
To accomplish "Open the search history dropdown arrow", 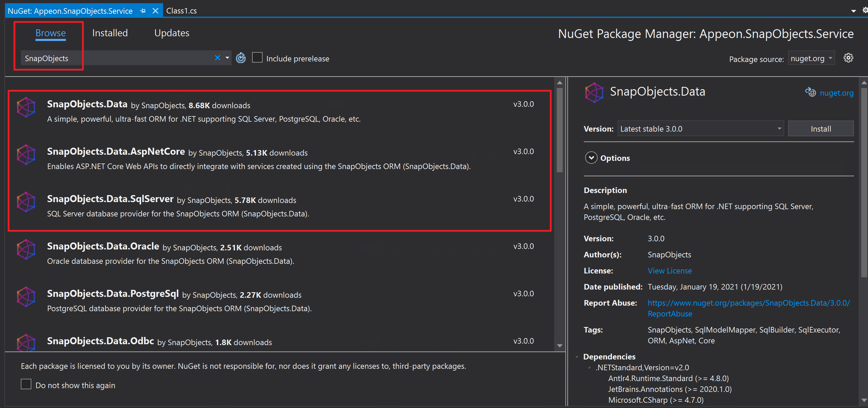I will click(x=227, y=58).
